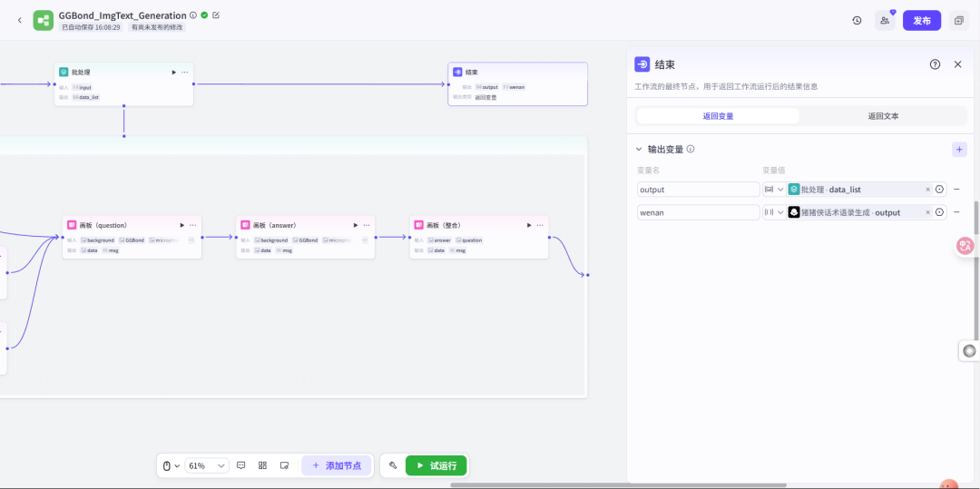Open the duplicate workflow icon at top right
The image size is (980, 489).
[x=959, y=21]
